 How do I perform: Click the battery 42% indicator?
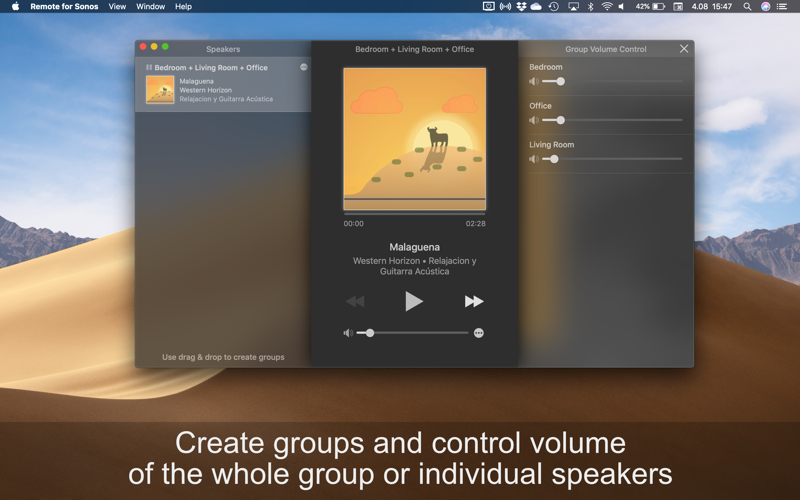click(650, 7)
